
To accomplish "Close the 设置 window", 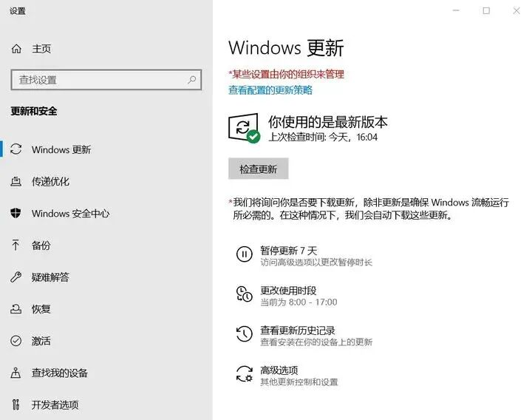I will pyautogui.click(x=516, y=10).
